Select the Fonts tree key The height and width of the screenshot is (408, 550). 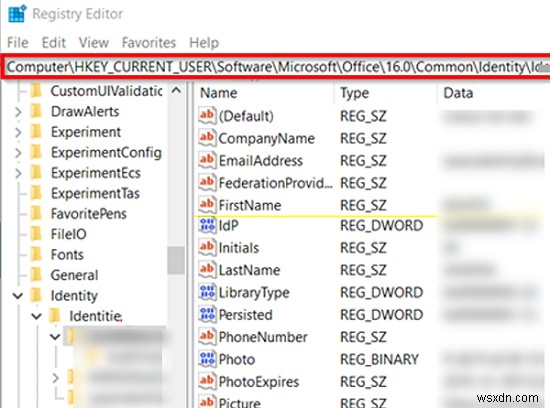(x=67, y=255)
